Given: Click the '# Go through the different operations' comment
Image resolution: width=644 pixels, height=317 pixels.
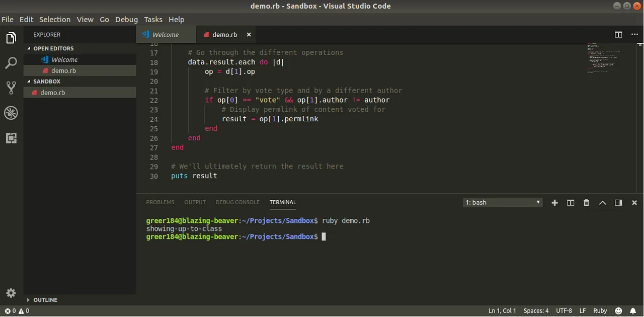Looking at the screenshot, I should point(266,52).
